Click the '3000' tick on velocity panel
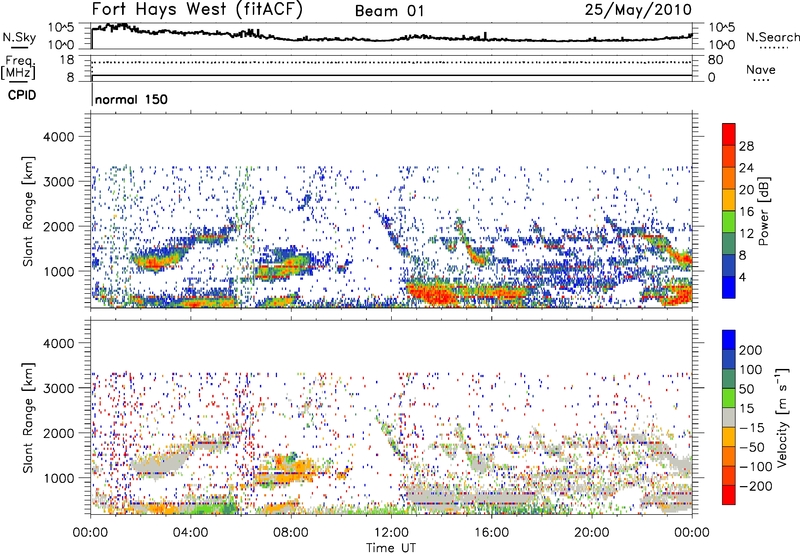The height and width of the screenshot is (554, 800). (x=59, y=388)
